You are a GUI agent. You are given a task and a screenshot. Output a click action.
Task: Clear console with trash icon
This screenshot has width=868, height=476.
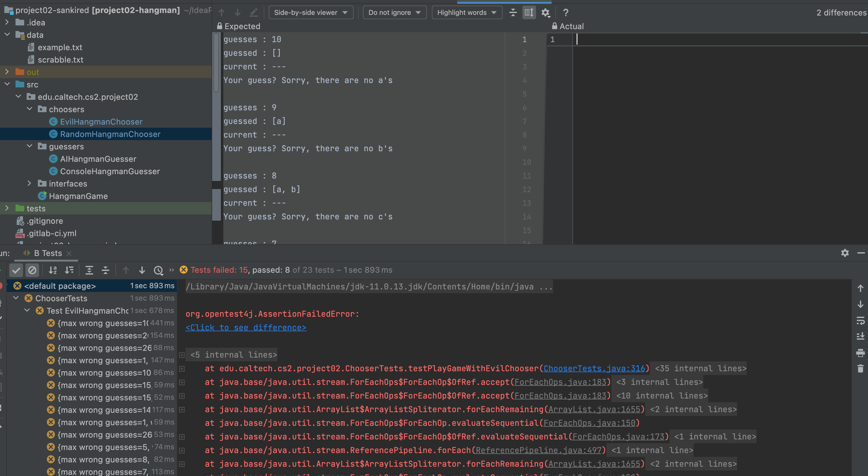coord(860,368)
